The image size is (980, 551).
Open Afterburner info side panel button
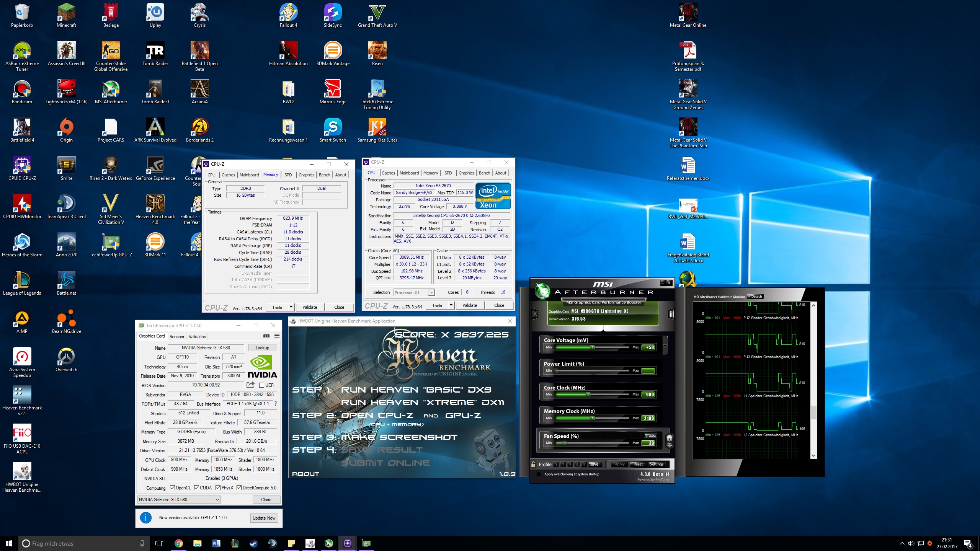click(x=671, y=314)
